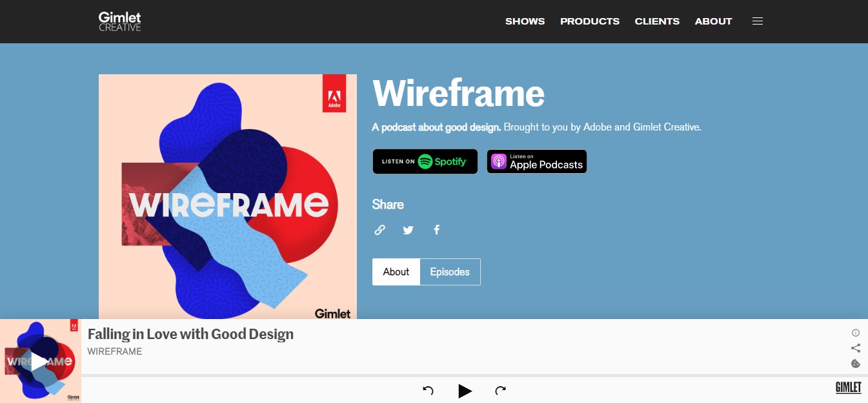Listen on Spotify
The image size is (868, 403).
click(x=425, y=161)
